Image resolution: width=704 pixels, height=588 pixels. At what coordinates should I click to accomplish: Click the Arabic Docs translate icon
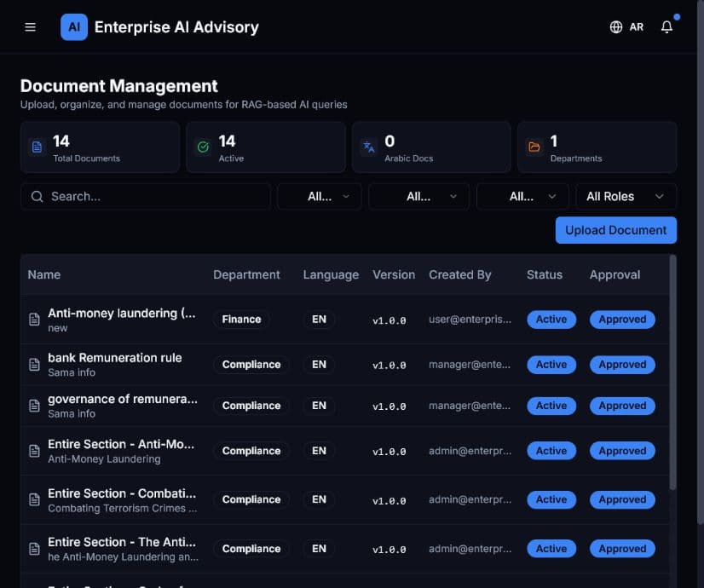[x=368, y=147]
